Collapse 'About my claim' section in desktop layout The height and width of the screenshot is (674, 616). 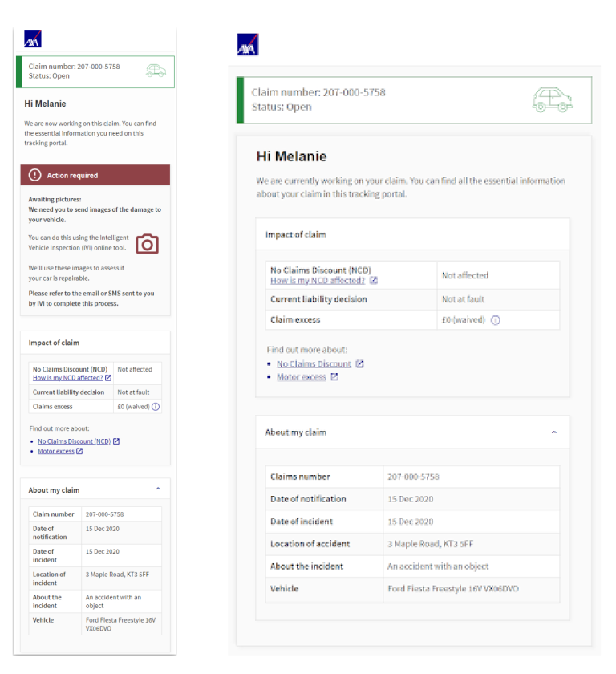pyautogui.click(x=553, y=432)
